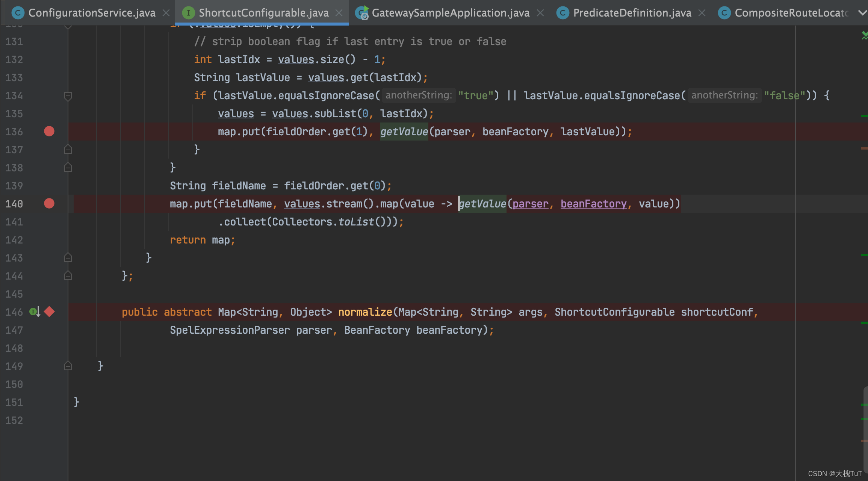Click class icon on PredicateDefinition.java tab
The width and height of the screenshot is (868, 481).
(563, 13)
